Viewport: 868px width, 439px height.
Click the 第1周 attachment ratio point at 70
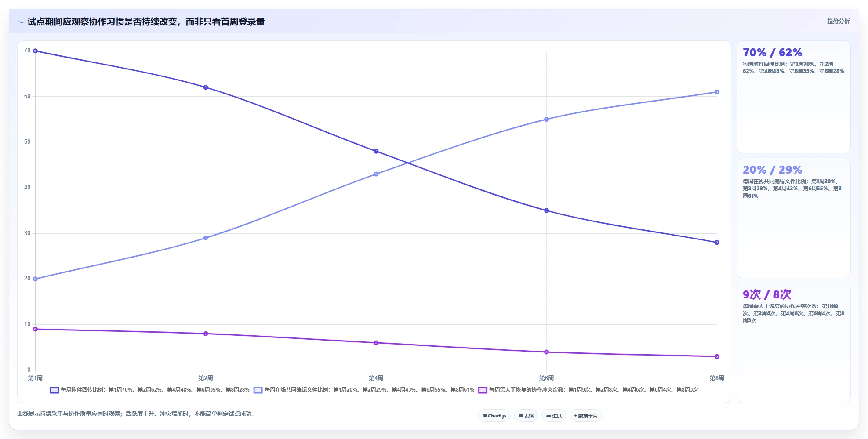[36, 51]
